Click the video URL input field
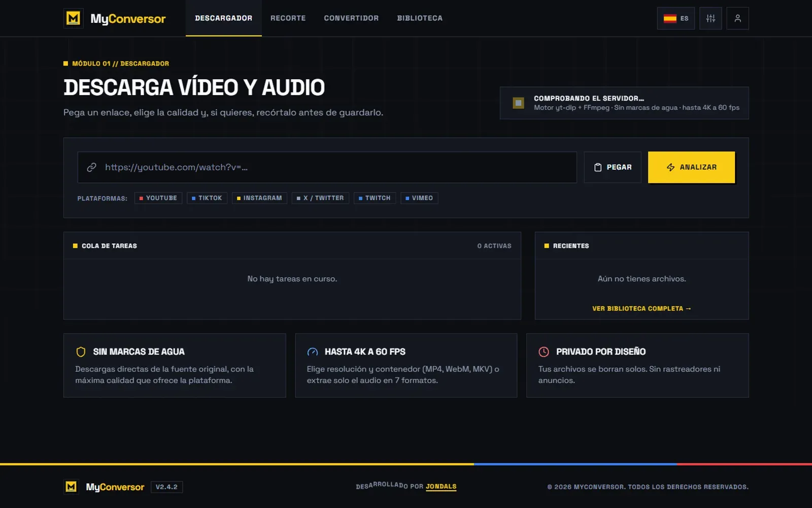Viewport: 812px width, 508px height. pyautogui.click(x=327, y=167)
